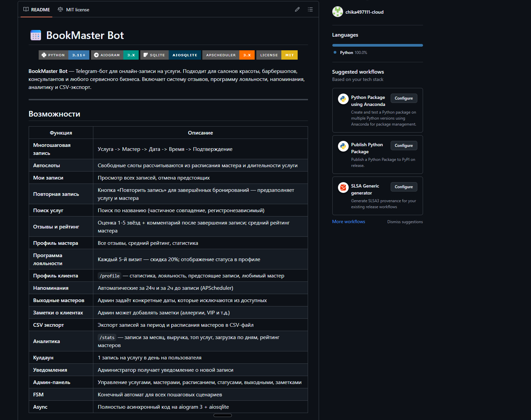This screenshot has height=420, width=531.
Task: Click the Профиль мастера table cell
Action: [x=61, y=243]
